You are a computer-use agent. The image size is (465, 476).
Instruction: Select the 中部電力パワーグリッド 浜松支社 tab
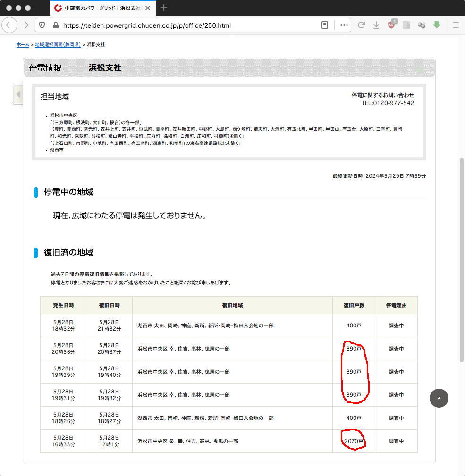click(x=102, y=8)
